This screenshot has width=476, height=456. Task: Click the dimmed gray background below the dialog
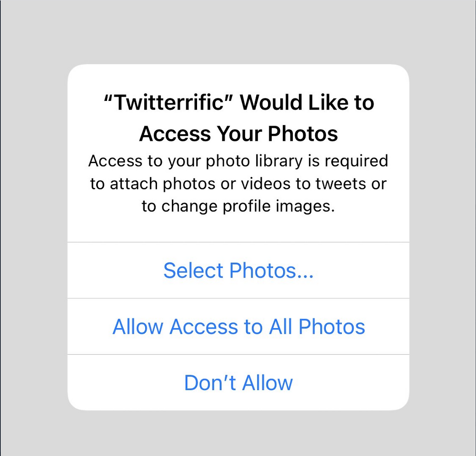(238, 433)
